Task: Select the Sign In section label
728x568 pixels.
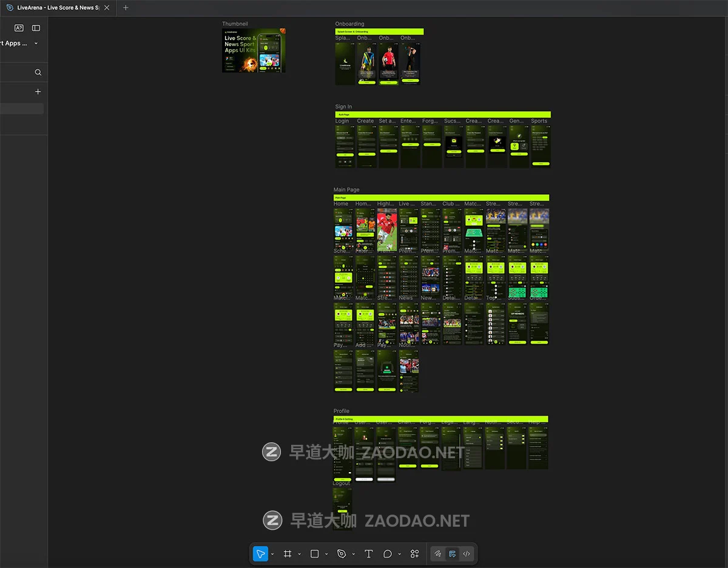Action: 343,107
